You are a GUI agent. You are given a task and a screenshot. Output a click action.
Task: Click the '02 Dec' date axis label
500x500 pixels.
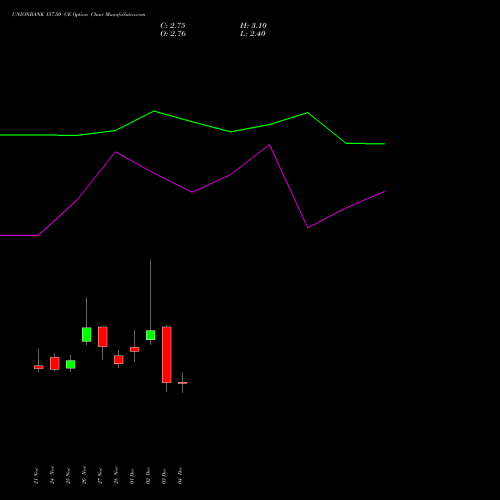[148, 476]
